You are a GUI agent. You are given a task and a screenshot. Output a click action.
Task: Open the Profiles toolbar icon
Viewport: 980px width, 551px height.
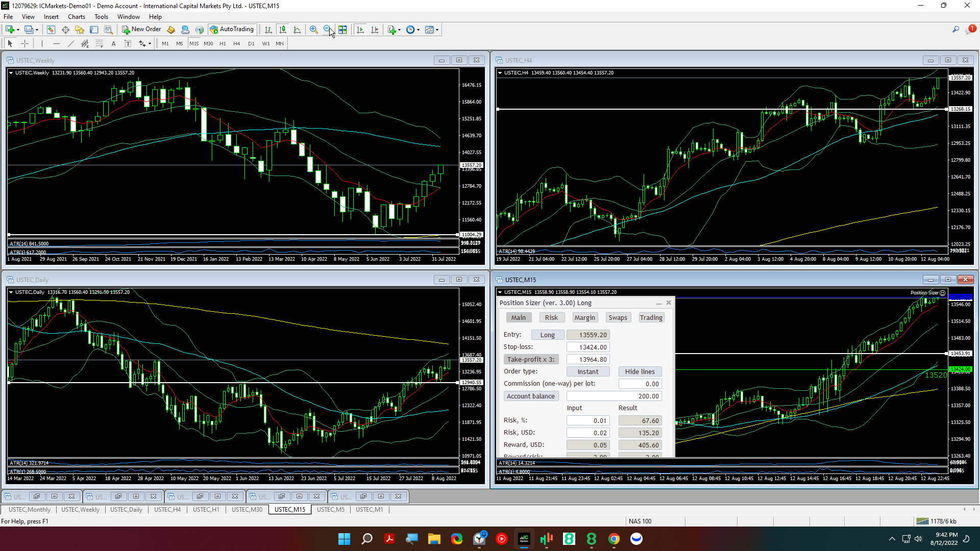(x=29, y=30)
